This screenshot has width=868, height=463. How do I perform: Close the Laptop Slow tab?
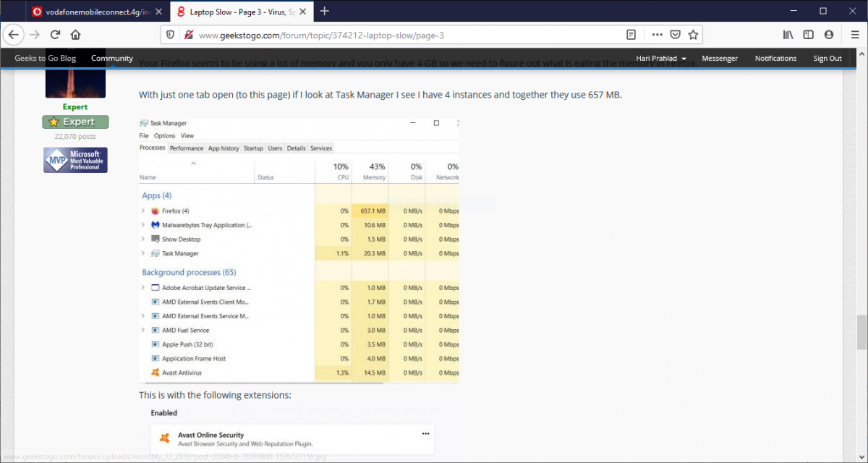(303, 12)
